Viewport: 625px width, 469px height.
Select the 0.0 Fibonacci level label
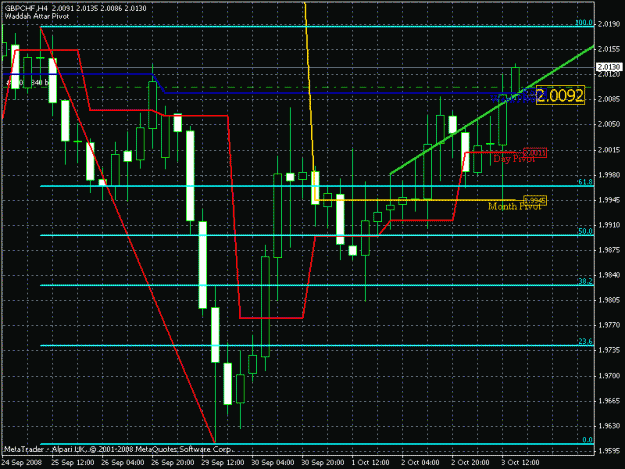coord(588,440)
